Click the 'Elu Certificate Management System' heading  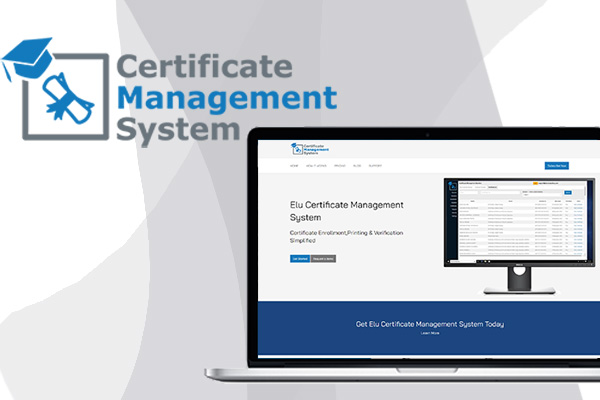coord(346,211)
